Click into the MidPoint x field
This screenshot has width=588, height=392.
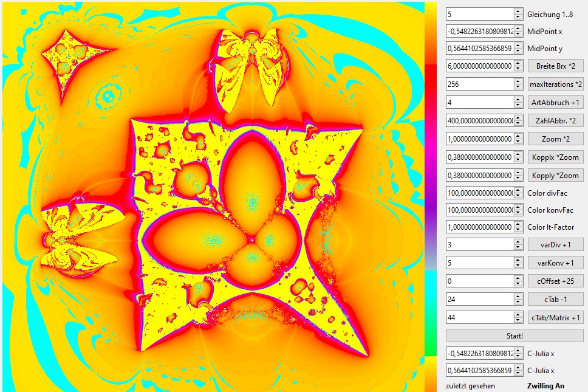(x=480, y=31)
